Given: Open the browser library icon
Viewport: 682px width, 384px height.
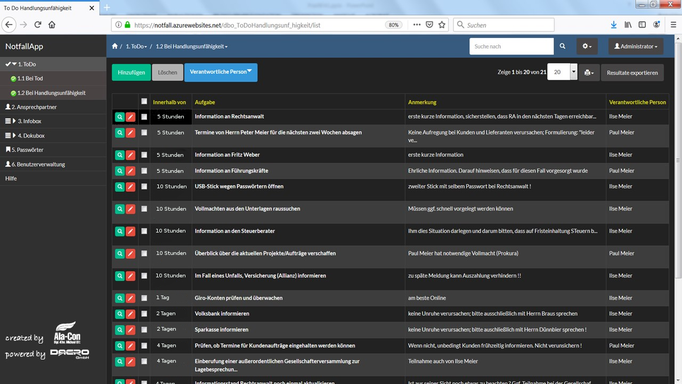Looking at the screenshot, I should pyautogui.click(x=628, y=25).
